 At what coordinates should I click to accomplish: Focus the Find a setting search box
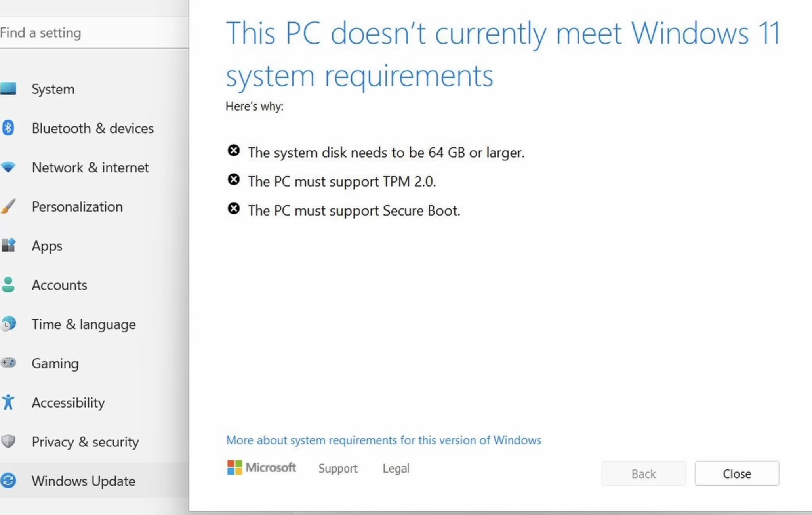click(91, 32)
